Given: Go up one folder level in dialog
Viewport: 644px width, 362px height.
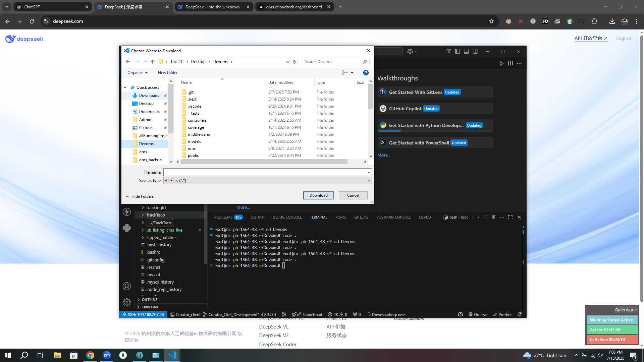Looking at the screenshot, I should (x=153, y=62).
